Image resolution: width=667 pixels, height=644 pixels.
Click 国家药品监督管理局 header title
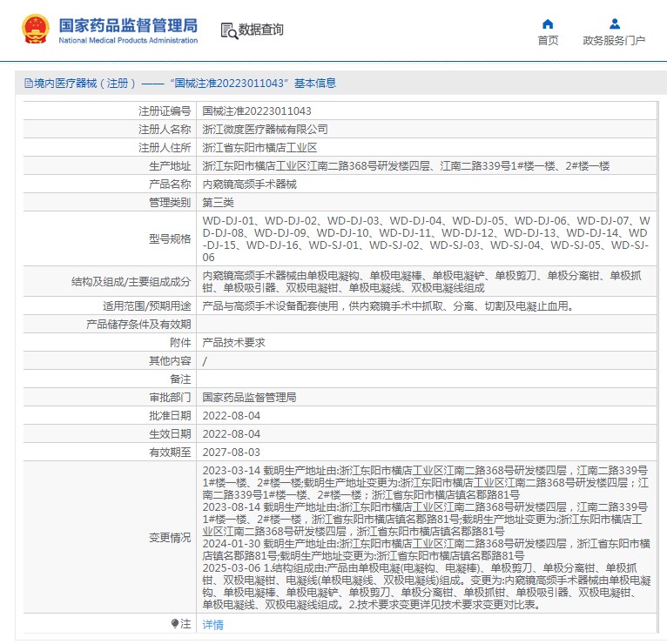point(128,25)
